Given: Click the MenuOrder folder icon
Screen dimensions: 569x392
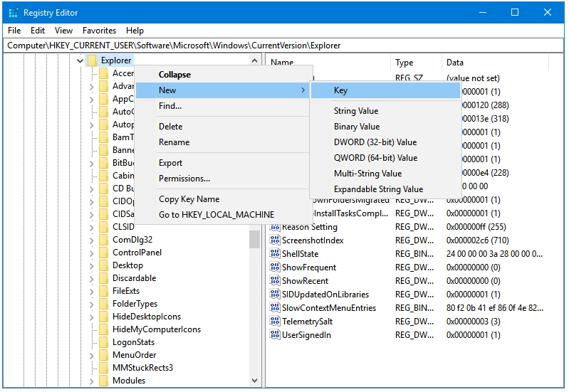Looking at the screenshot, I should pos(104,356).
